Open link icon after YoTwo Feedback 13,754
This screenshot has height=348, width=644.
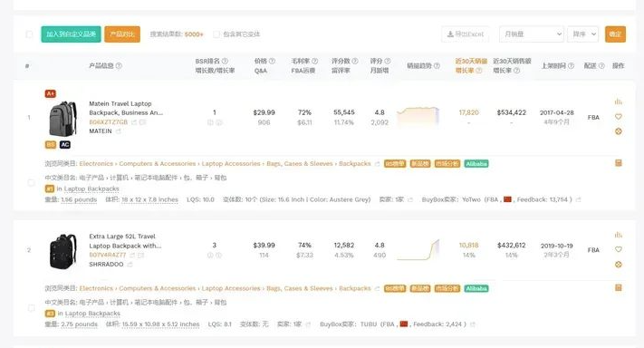tap(578, 199)
